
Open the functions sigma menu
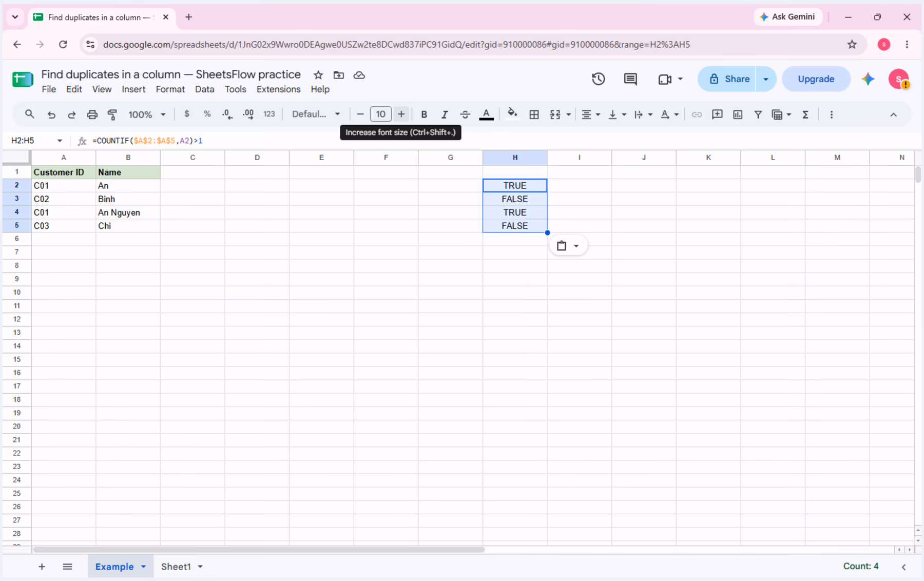coord(805,114)
